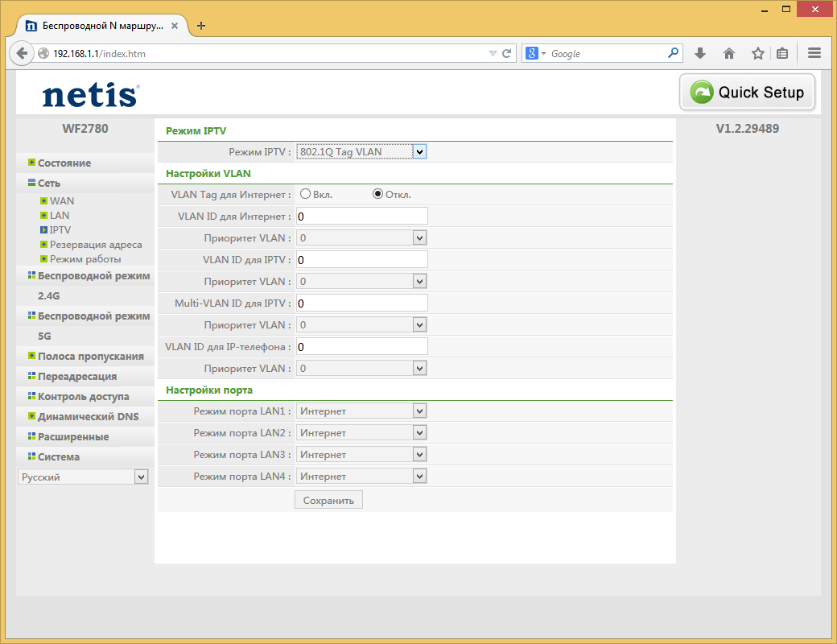Open Режим порта LAN2 dropdown
Screen dimensions: 837x644
tap(361, 432)
